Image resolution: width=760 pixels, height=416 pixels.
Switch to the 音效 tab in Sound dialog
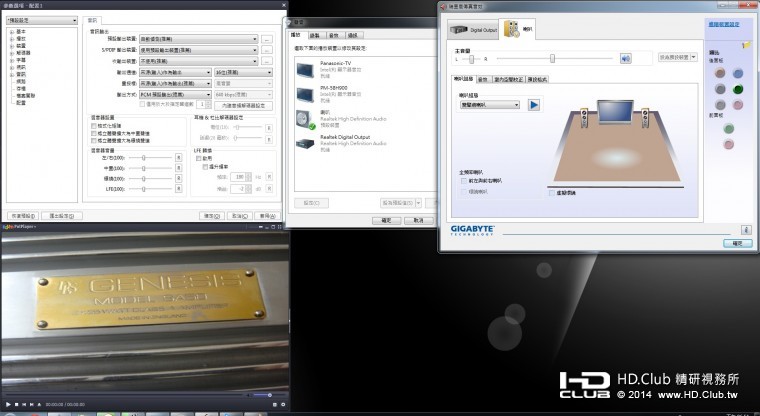333,35
